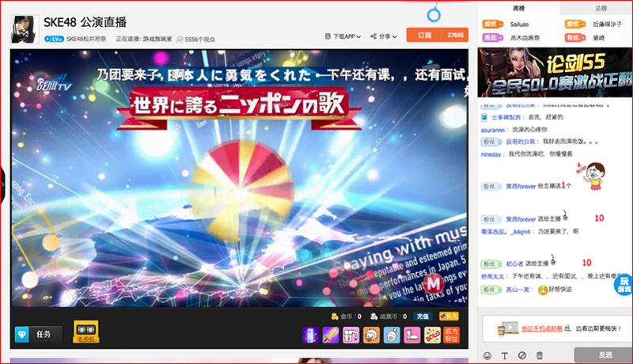The image size is (633, 364).
Task: Click the 任务 tasks button
Action: point(44,334)
